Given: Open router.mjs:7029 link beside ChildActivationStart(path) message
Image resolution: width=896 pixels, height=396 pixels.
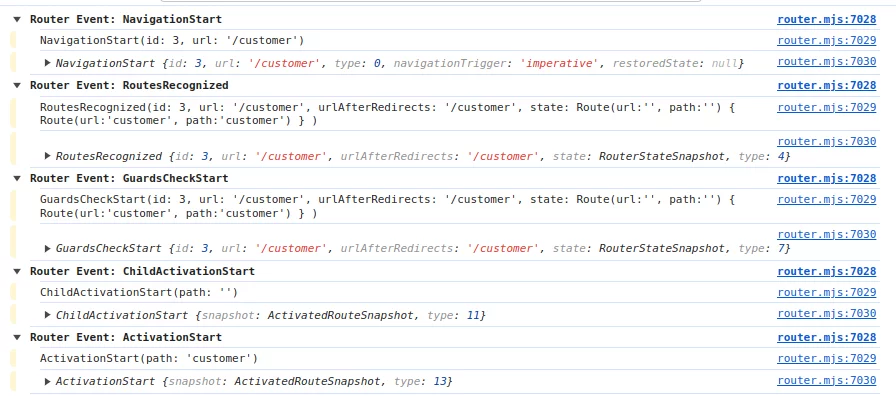Looking at the screenshot, I should pos(826,293).
